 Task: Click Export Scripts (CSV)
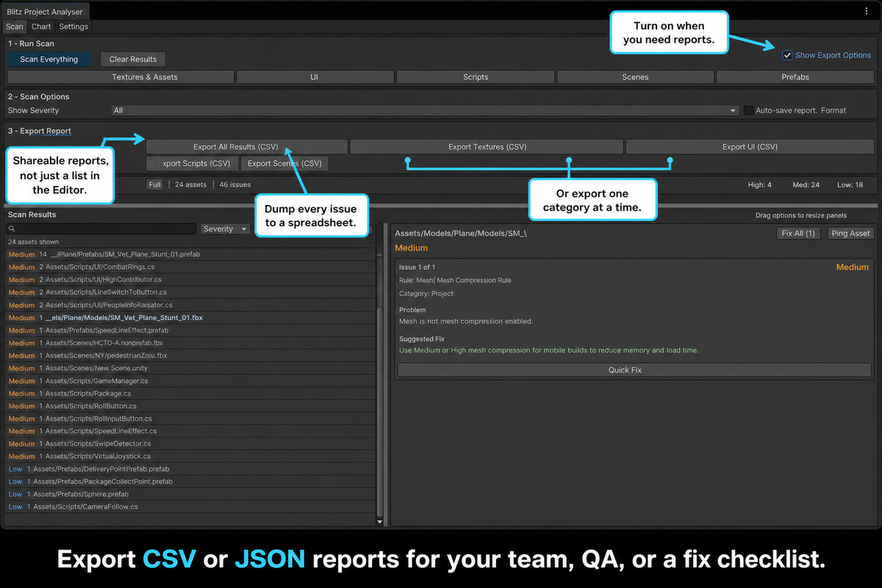[x=192, y=163]
